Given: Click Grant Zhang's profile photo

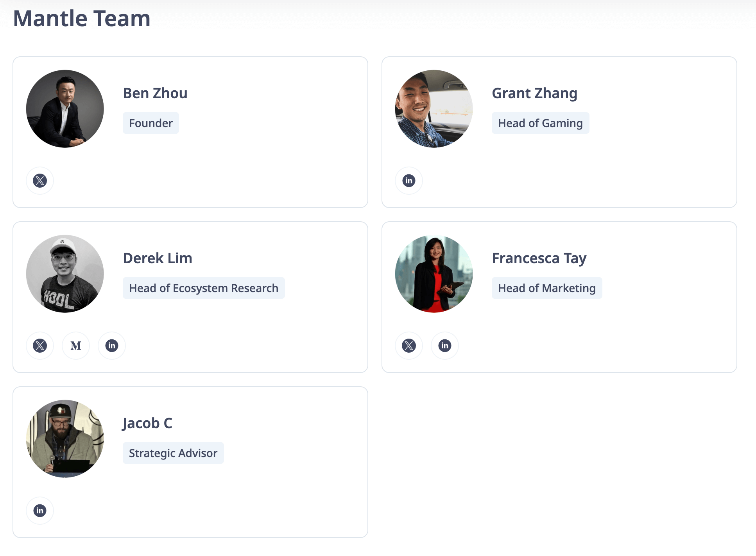Looking at the screenshot, I should point(434,109).
